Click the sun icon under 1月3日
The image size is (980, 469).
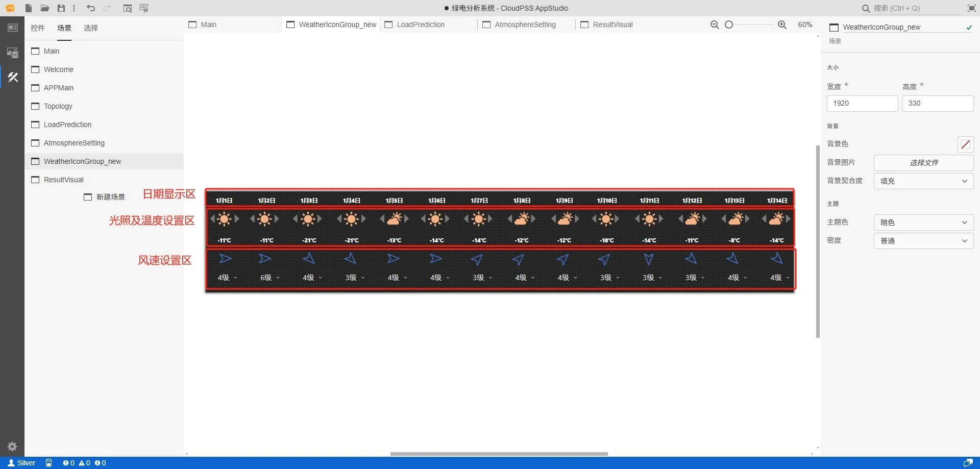(308, 219)
